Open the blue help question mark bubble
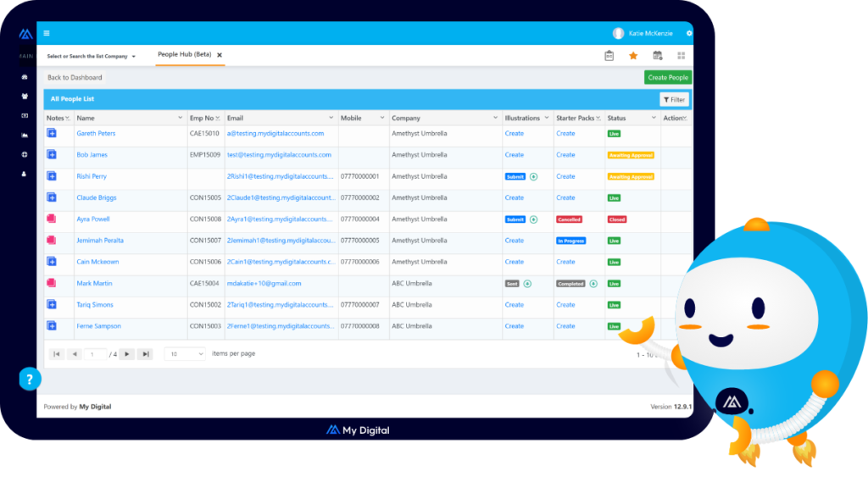 [30, 379]
